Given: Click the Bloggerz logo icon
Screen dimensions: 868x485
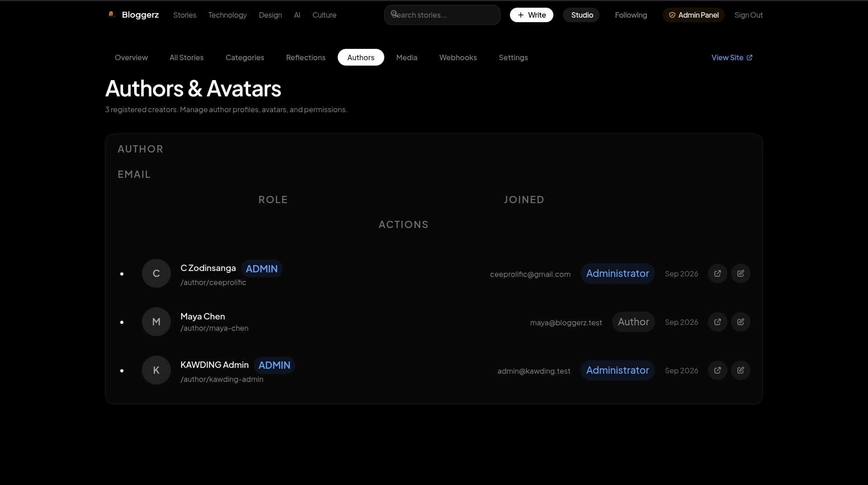Looking at the screenshot, I should pyautogui.click(x=111, y=14).
